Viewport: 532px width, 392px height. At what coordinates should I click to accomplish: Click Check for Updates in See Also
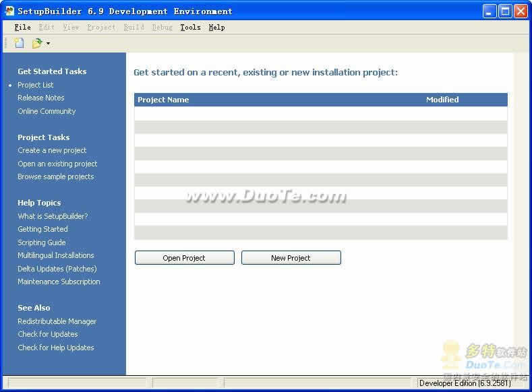(x=47, y=334)
